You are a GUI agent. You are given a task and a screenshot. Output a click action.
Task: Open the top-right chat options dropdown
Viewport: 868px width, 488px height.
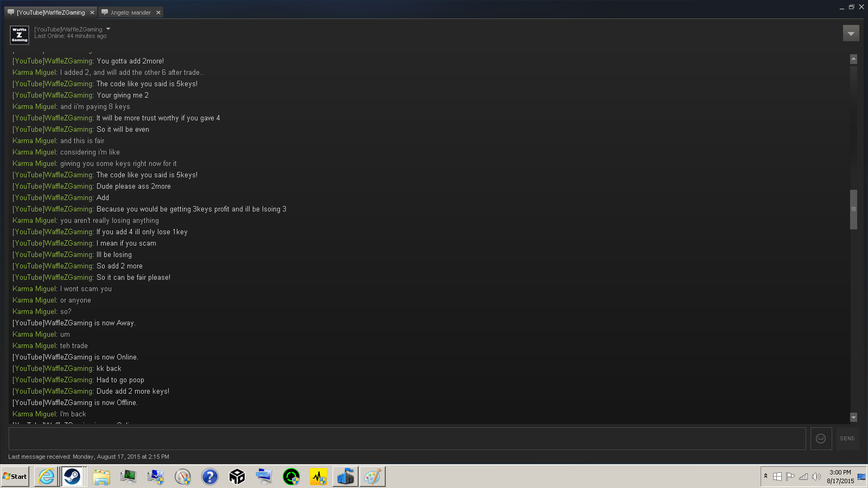[851, 34]
